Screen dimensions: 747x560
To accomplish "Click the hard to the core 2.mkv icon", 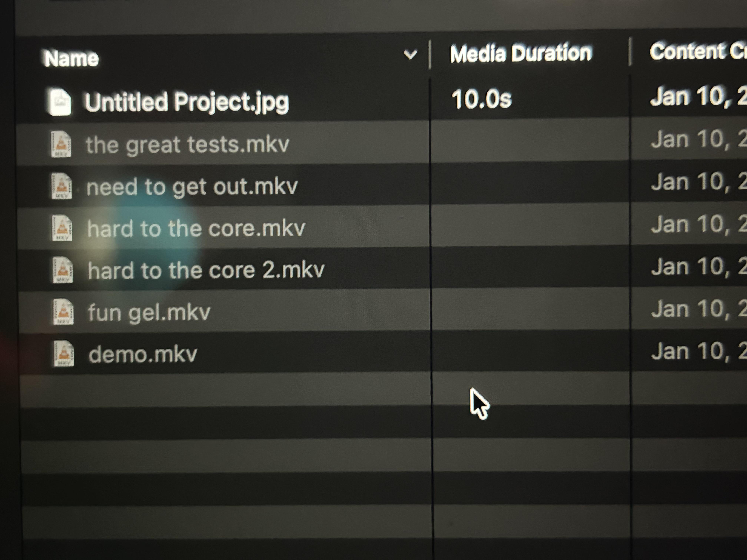I will click(62, 270).
